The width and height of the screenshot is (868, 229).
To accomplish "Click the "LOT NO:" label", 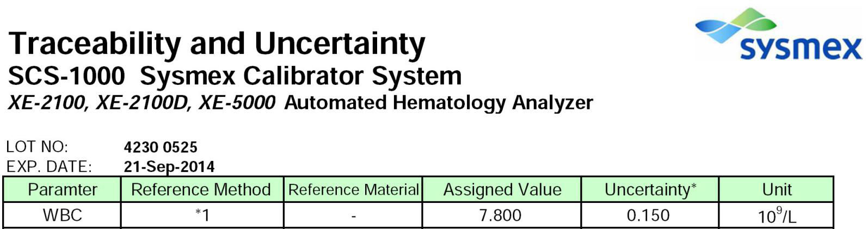I will coord(36,147).
